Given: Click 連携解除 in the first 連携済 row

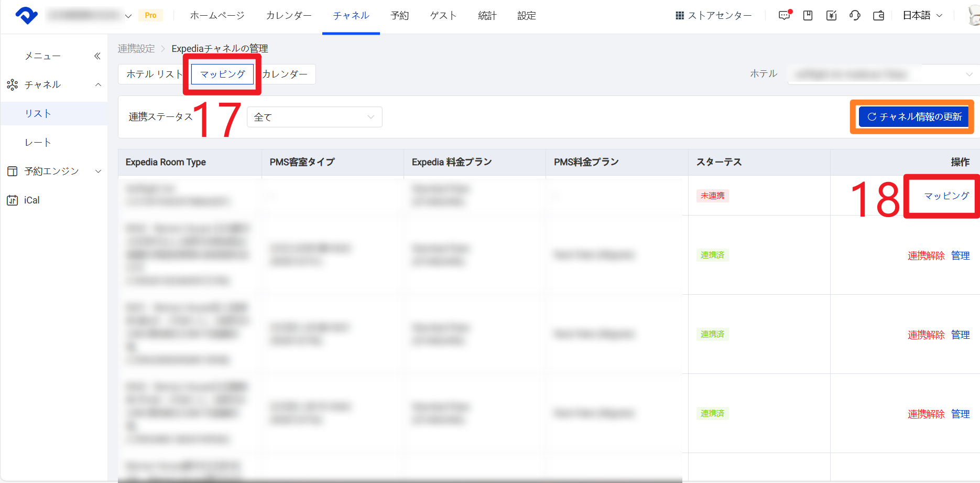Looking at the screenshot, I should coord(926,255).
